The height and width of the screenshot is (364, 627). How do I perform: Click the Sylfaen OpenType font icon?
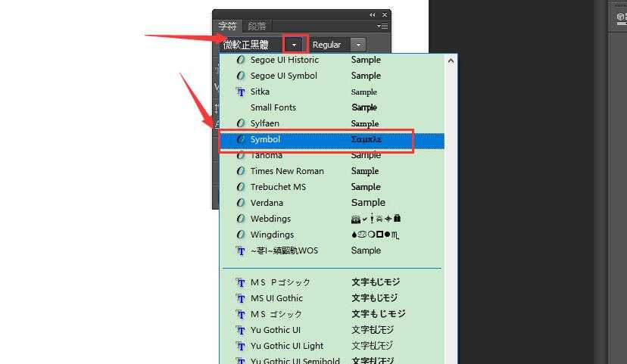click(241, 123)
